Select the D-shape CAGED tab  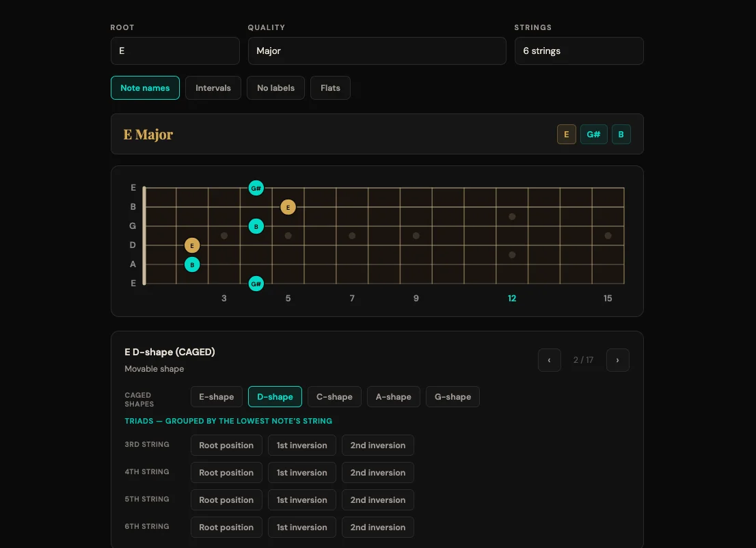(275, 397)
